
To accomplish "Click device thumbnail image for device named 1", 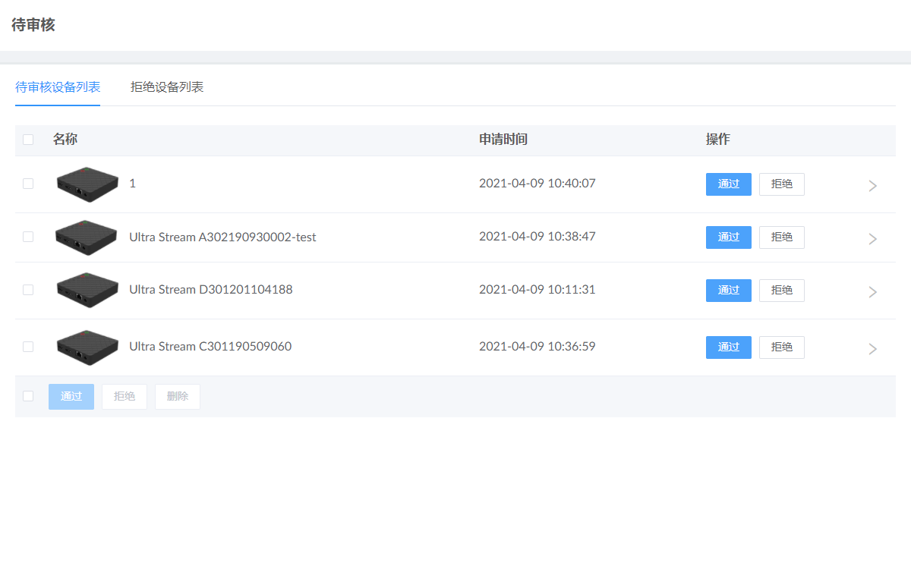I will coord(87,184).
